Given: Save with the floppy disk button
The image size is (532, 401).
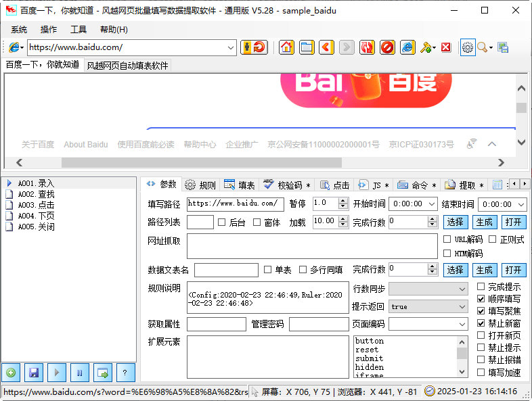Looking at the screenshot, I should [34, 373].
